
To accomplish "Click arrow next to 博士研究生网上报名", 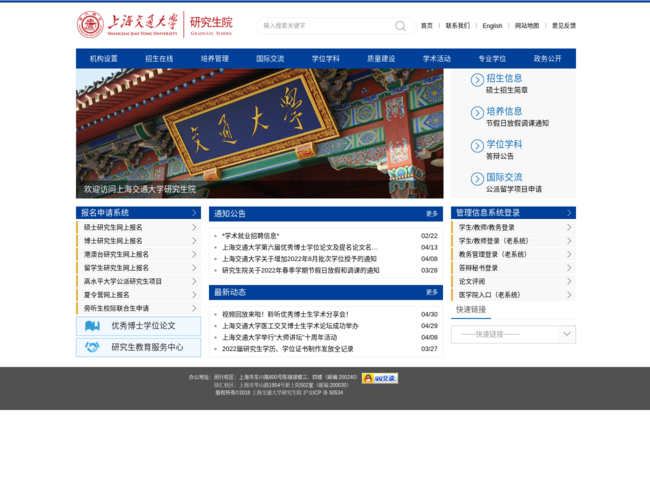I will coord(194,241).
